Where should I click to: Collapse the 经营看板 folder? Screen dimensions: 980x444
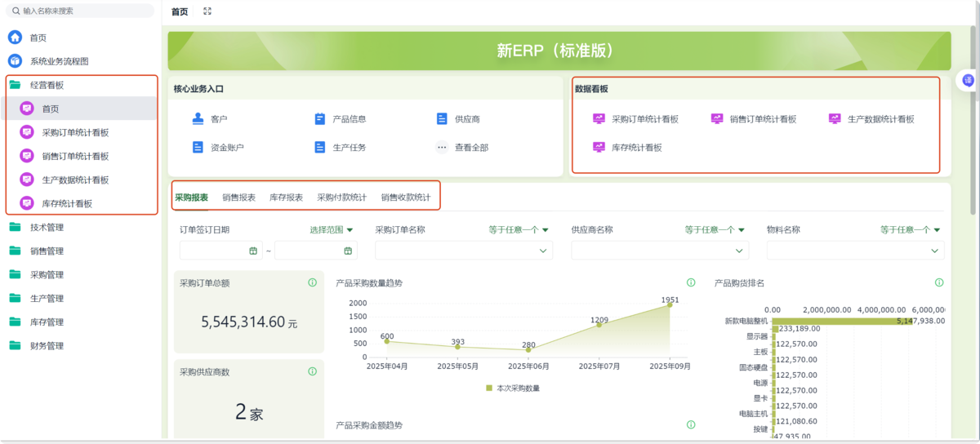click(47, 85)
